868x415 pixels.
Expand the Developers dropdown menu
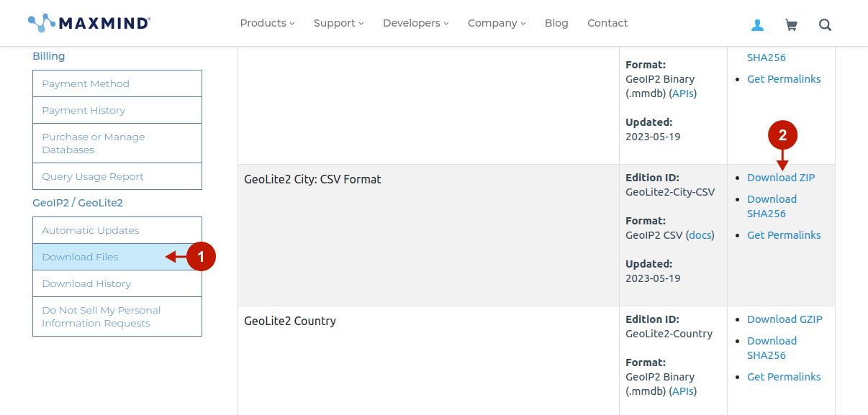(415, 23)
